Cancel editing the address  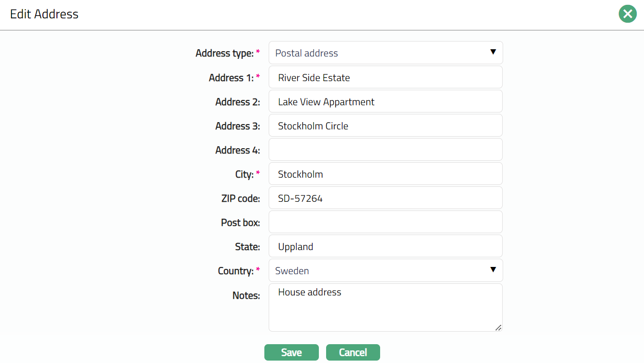353,352
